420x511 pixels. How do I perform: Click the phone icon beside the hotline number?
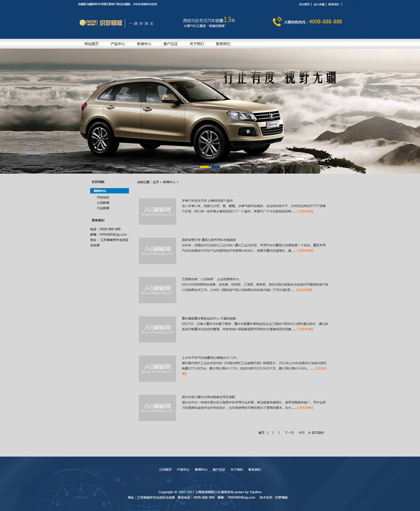[x=277, y=22]
